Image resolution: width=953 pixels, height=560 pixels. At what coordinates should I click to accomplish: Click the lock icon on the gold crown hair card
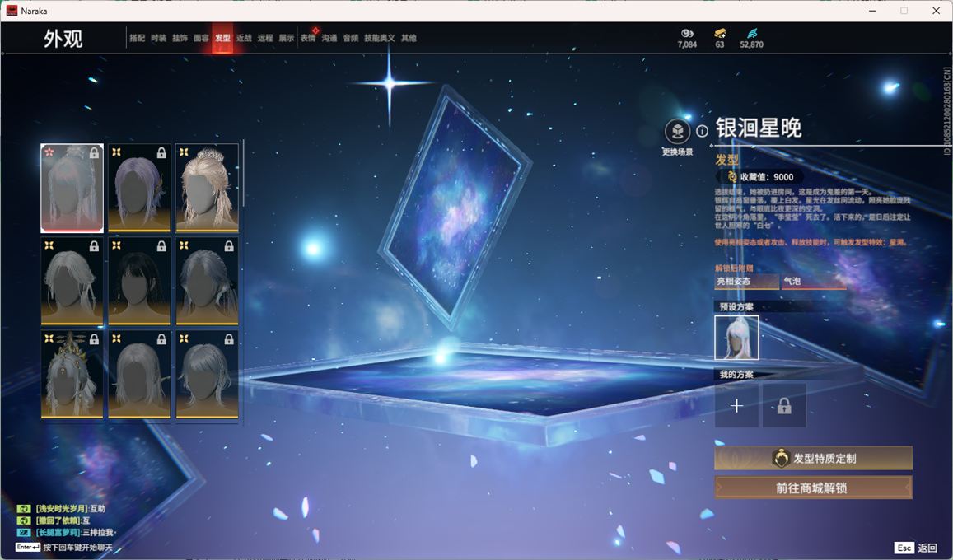pos(94,339)
